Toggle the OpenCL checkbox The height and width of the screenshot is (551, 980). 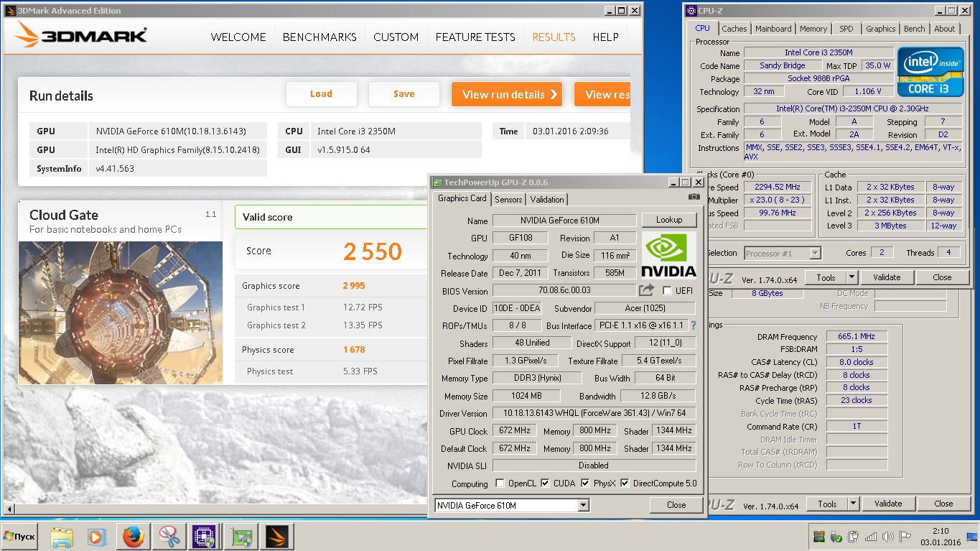coord(500,483)
